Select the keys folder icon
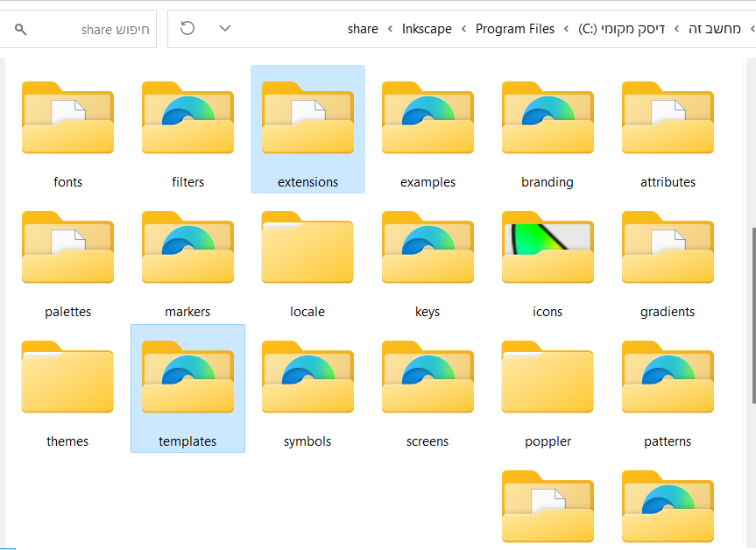 pyautogui.click(x=427, y=247)
